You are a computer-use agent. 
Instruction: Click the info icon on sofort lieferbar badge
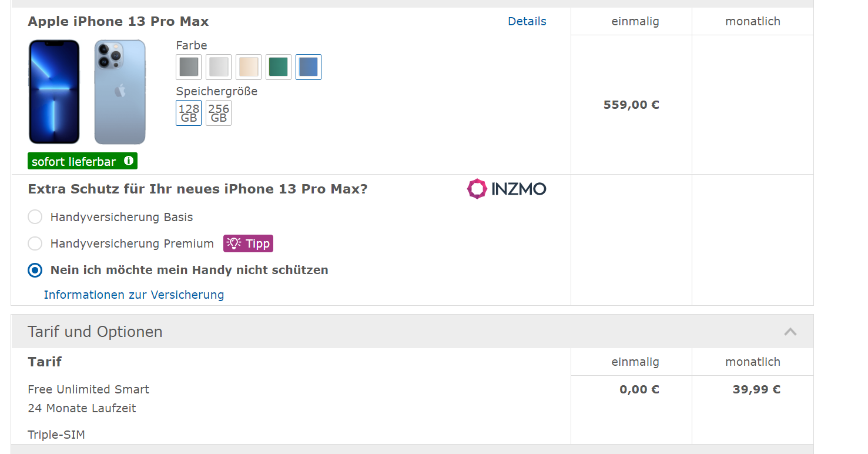pyautogui.click(x=129, y=161)
